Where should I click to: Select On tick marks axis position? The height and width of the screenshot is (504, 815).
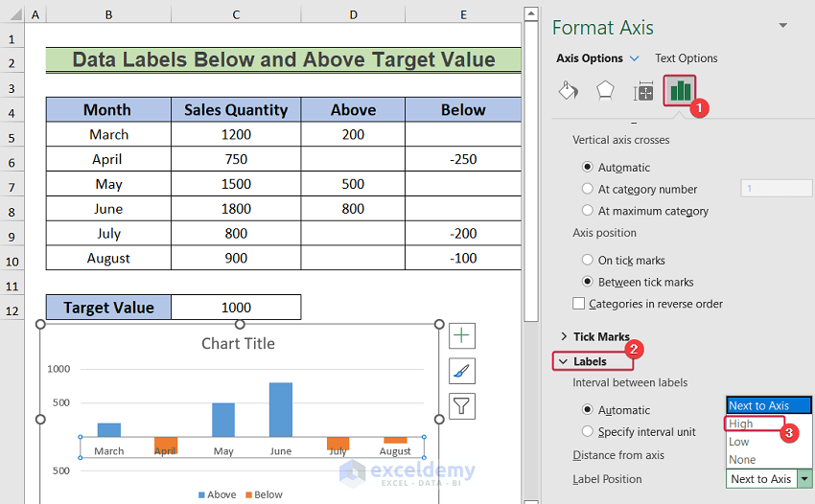pos(588,260)
